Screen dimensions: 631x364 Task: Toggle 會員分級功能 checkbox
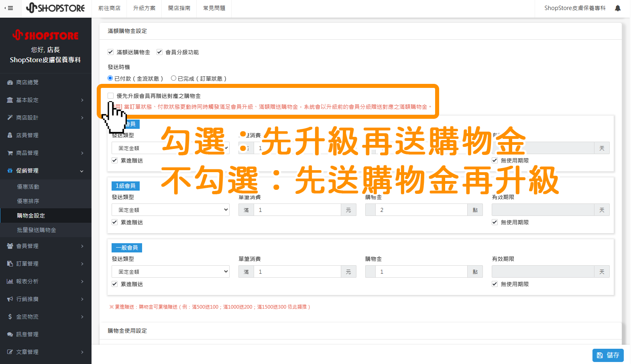[159, 52]
